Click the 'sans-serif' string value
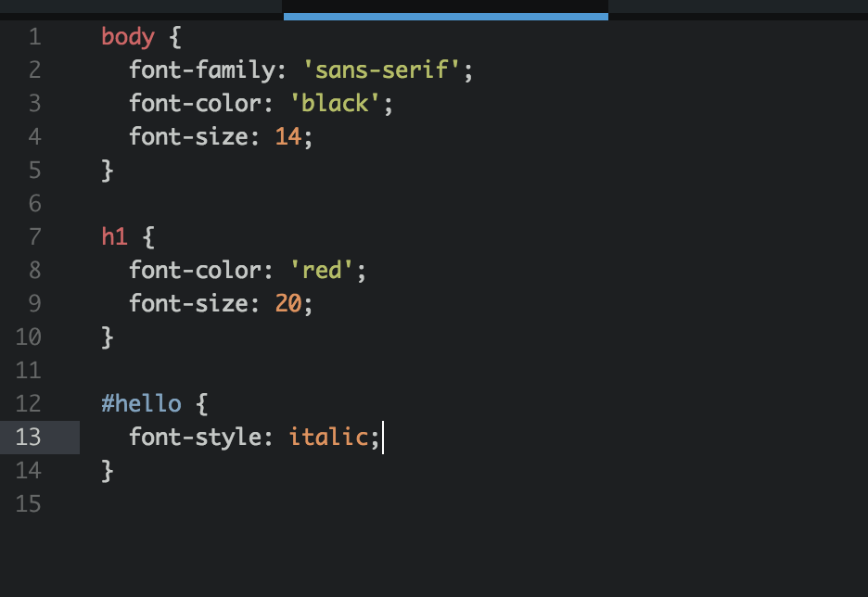The image size is (868, 597). (382, 70)
